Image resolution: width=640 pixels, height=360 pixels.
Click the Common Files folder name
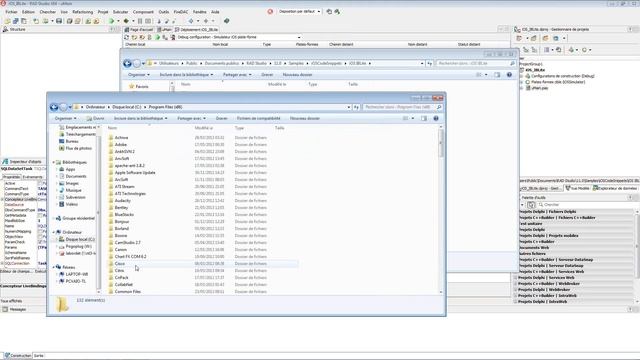(128, 291)
